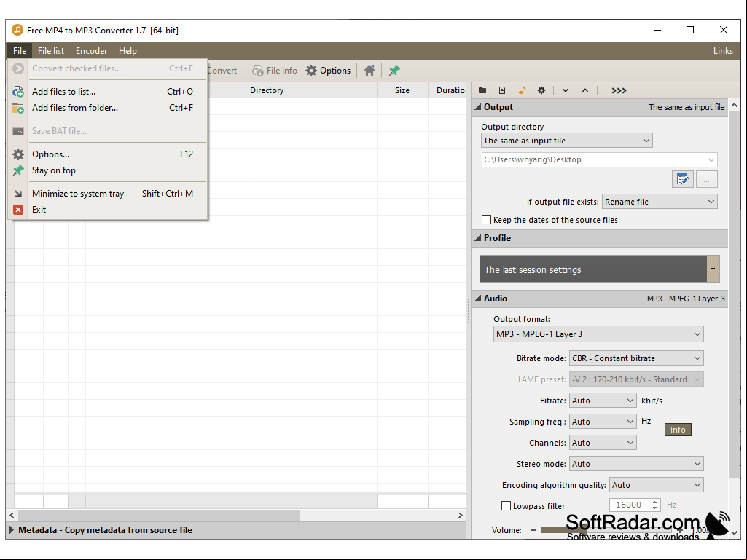Click the Add files to list menu icon
The width and height of the screenshot is (747, 560).
[x=18, y=92]
